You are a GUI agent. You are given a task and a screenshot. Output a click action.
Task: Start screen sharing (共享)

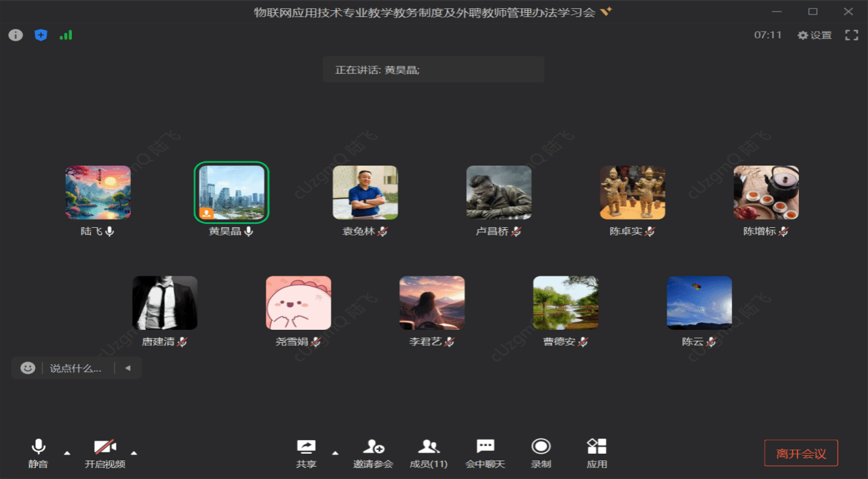coord(306,453)
